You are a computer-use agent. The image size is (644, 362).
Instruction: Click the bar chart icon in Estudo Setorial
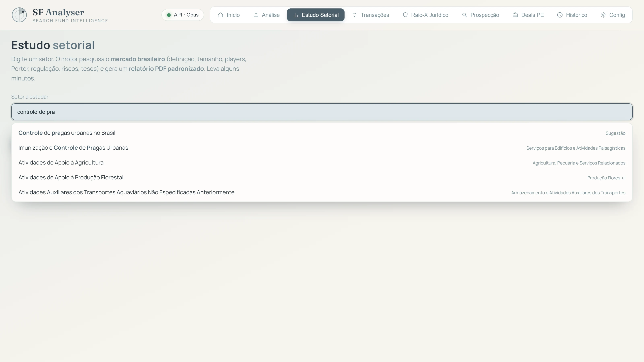tap(296, 15)
